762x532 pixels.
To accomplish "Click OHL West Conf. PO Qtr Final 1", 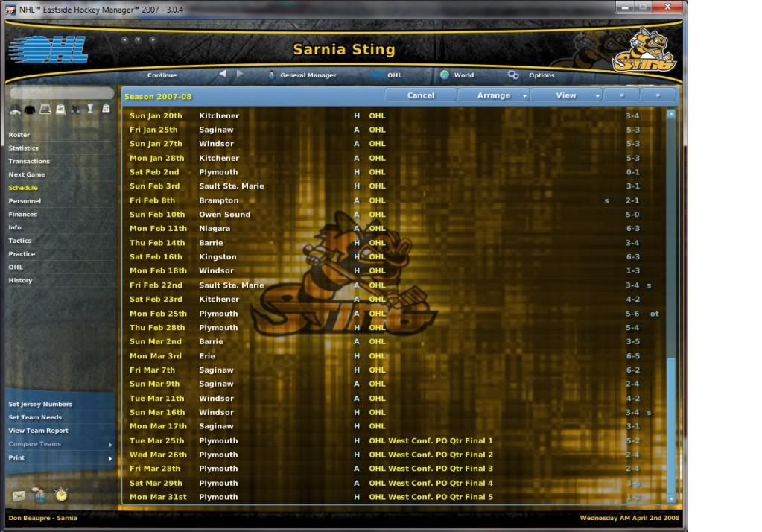I will point(431,440).
